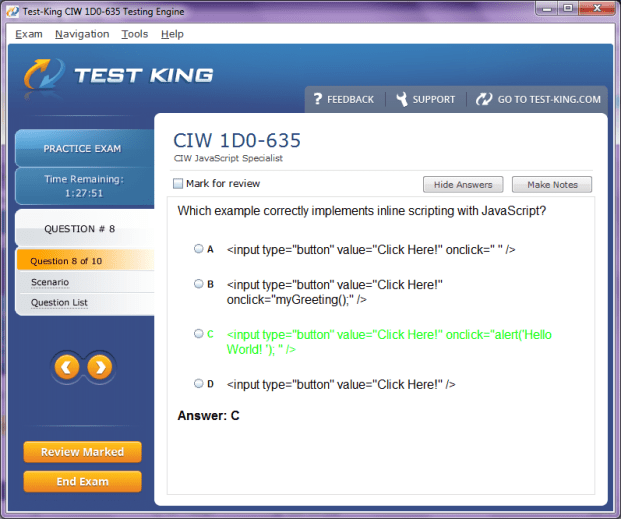
Task: Open the Question List link
Action: (59, 303)
